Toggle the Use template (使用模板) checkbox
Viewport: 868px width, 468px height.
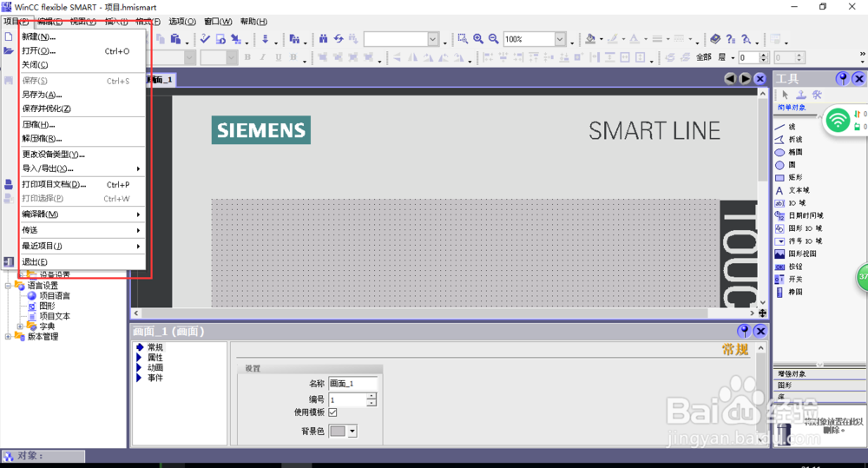coord(332,412)
